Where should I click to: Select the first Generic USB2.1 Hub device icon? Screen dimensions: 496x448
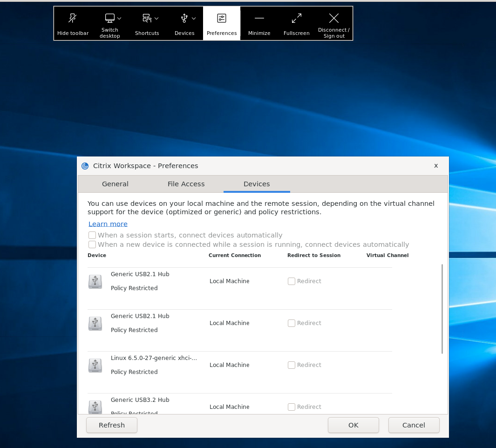(95, 281)
